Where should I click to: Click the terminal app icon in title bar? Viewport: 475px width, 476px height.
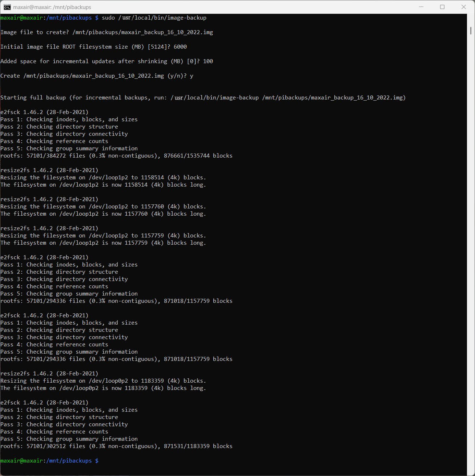click(x=7, y=7)
